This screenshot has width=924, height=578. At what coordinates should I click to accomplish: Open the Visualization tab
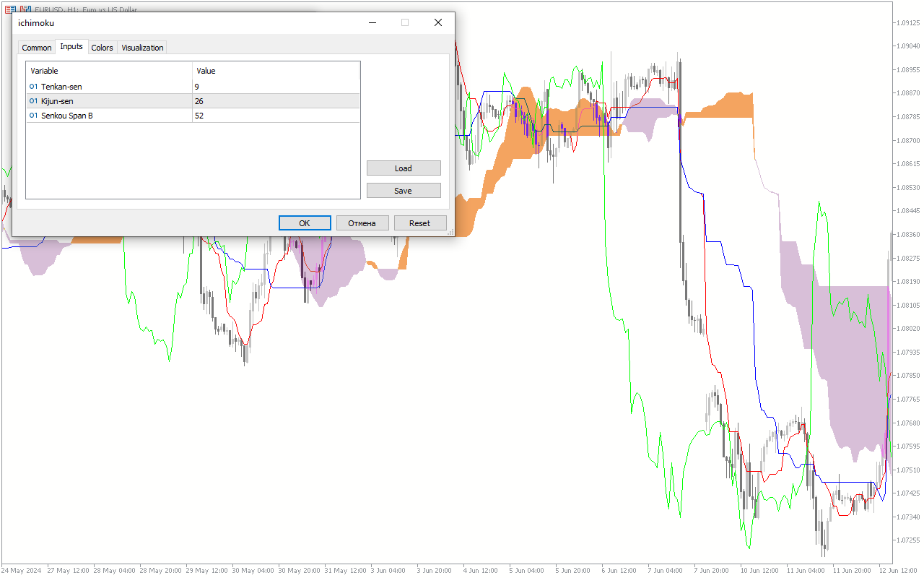point(142,48)
